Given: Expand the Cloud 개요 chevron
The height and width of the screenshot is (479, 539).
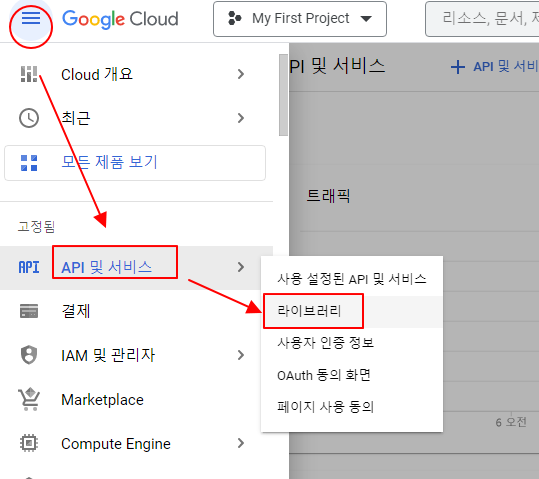Looking at the screenshot, I should [241, 74].
